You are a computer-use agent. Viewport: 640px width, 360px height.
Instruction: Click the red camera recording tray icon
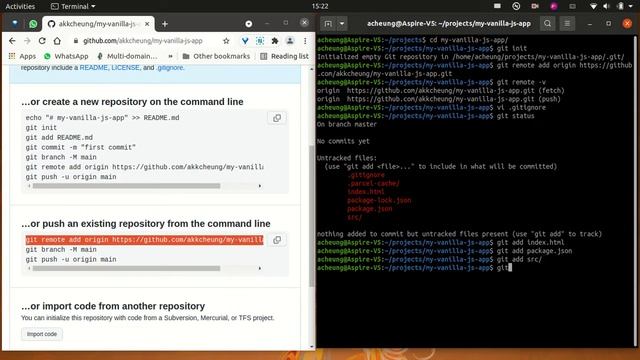(535, 6)
